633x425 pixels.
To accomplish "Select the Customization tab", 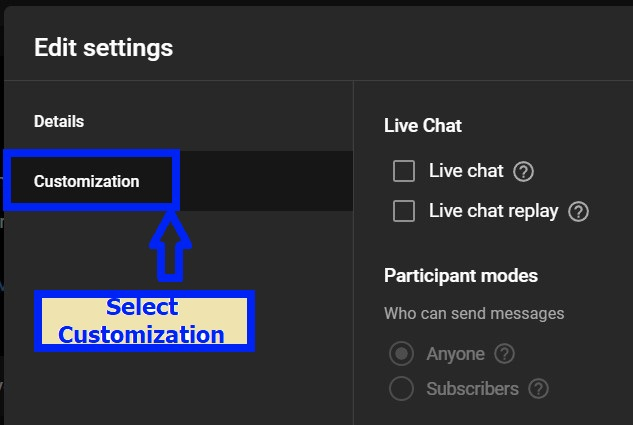I will tap(87, 182).
